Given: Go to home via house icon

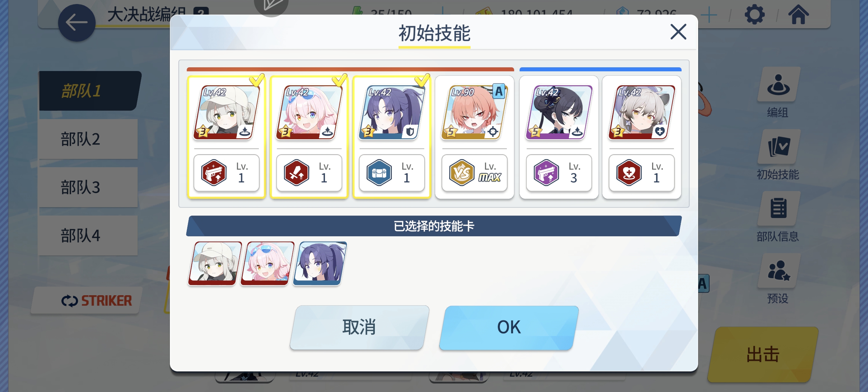Looking at the screenshot, I should pyautogui.click(x=798, y=15).
